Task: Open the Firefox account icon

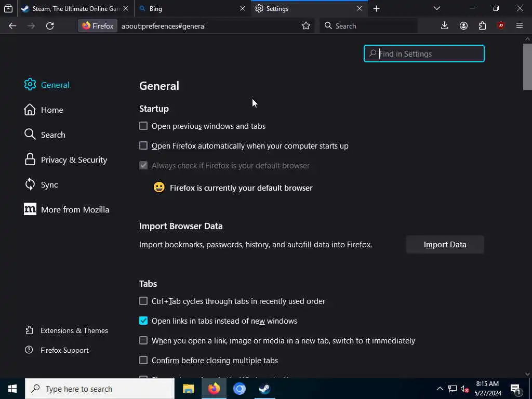Action: pos(463,26)
